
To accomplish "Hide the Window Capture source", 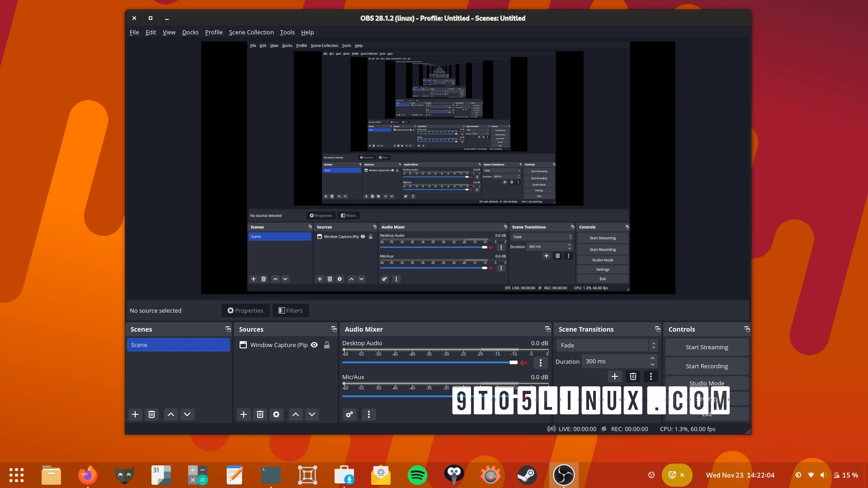I will [x=314, y=345].
